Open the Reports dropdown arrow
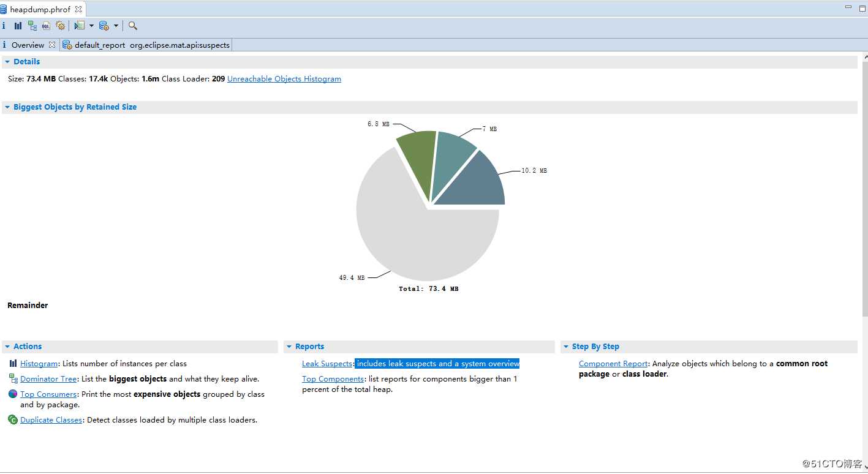 click(91, 26)
